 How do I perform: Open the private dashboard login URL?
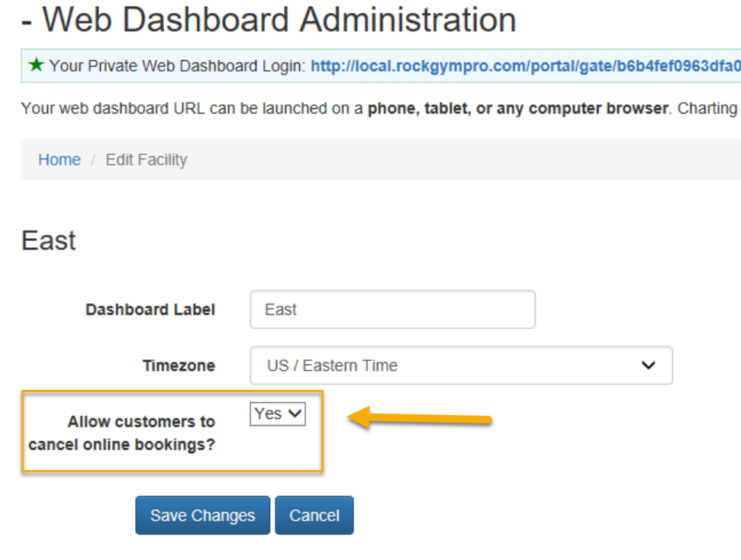tap(525, 66)
